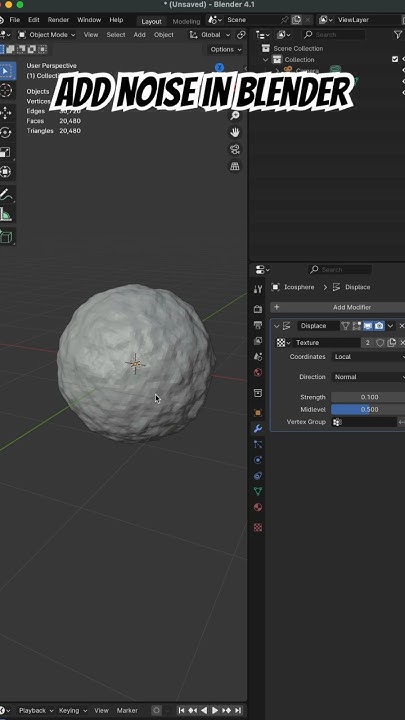Select the Annotate tool
Image resolution: width=405 pixels, height=720 pixels.
pos(6,195)
